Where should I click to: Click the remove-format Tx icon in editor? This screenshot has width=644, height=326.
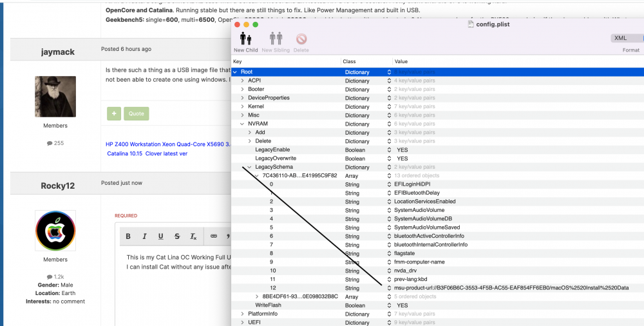[x=193, y=236]
